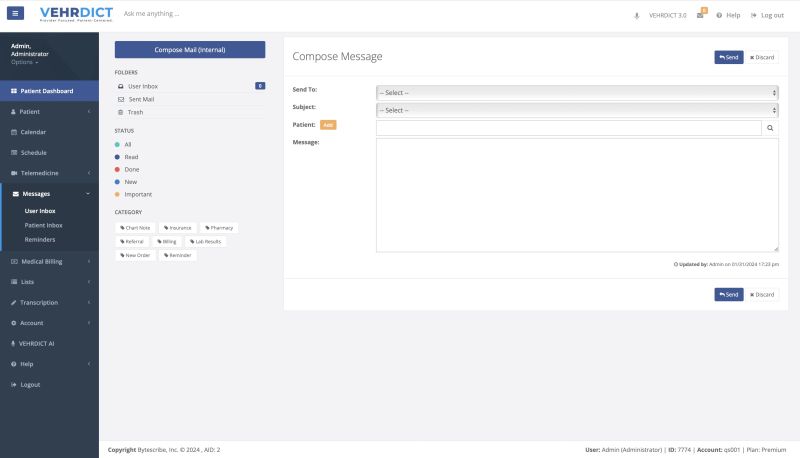Open the Trash folder

pos(135,112)
